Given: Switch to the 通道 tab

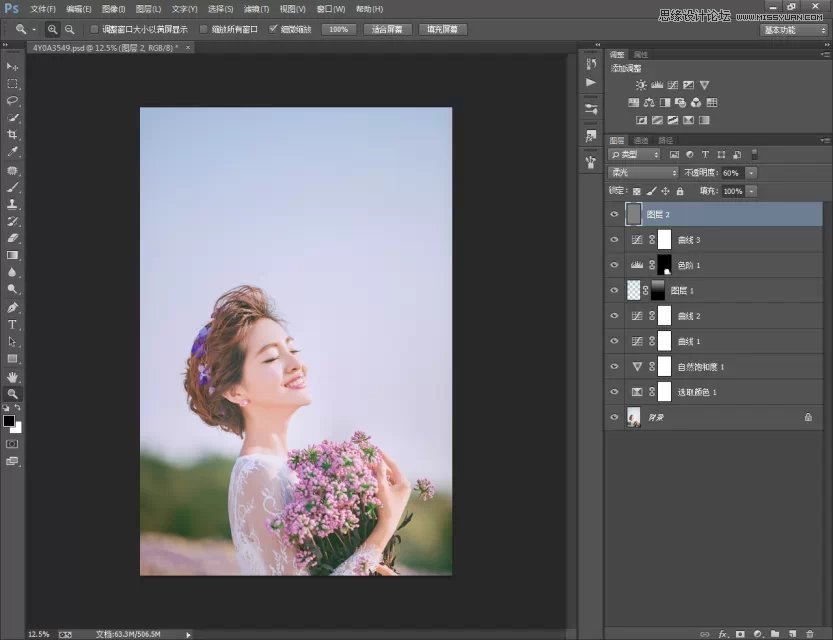Looking at the screenshot, I should (x=641, y=140).
